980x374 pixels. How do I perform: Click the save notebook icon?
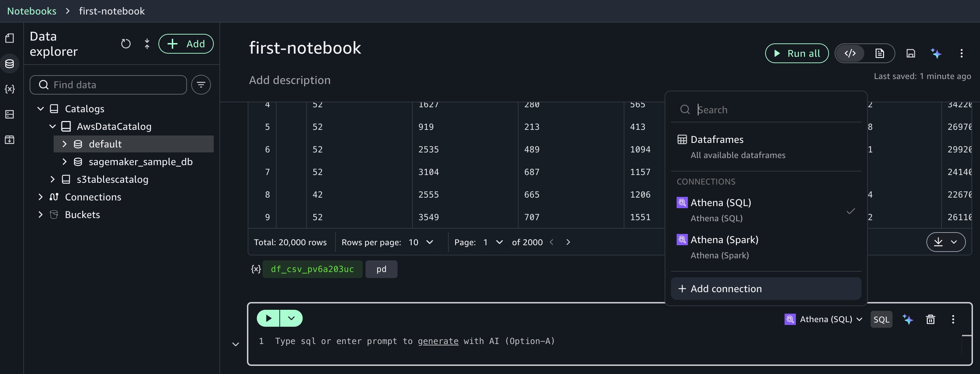pyautogui.click(x=911, y=53)
